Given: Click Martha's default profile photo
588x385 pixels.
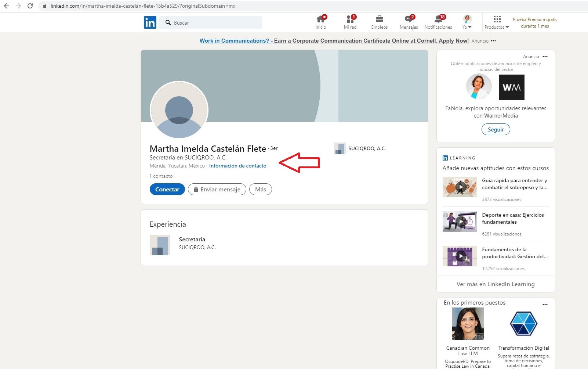Looking at the screenshot, I should 179,110.
